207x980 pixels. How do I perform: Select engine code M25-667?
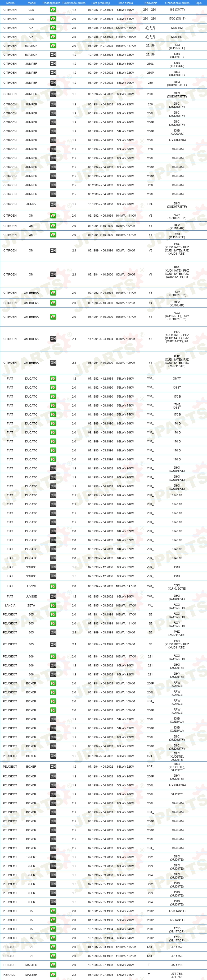point(177,37)
